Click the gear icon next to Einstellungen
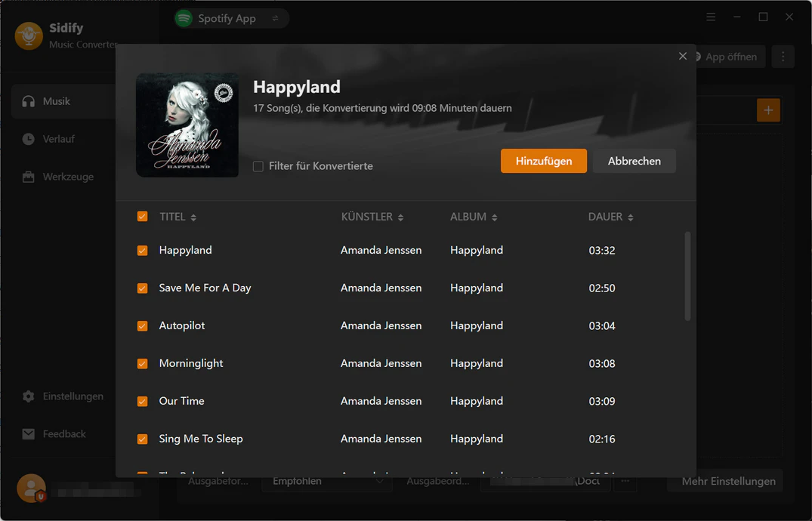 click(x=29, y=396)
